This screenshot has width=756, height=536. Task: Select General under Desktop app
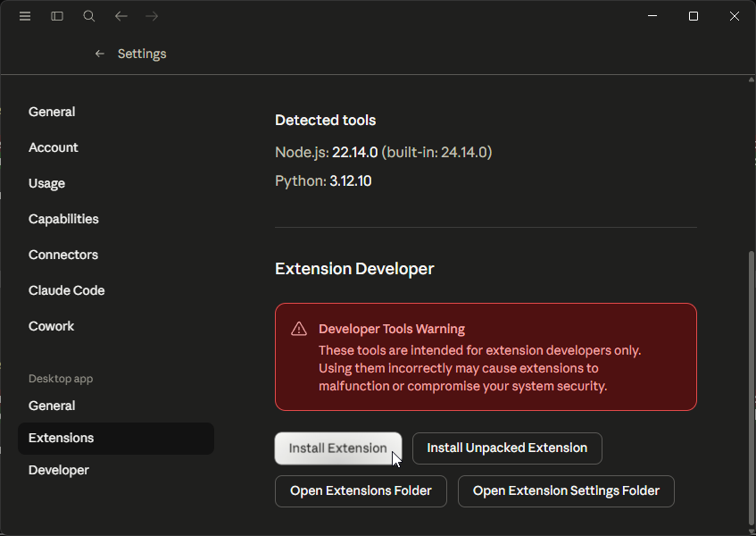pyautogui.click(x=51, y=405)
